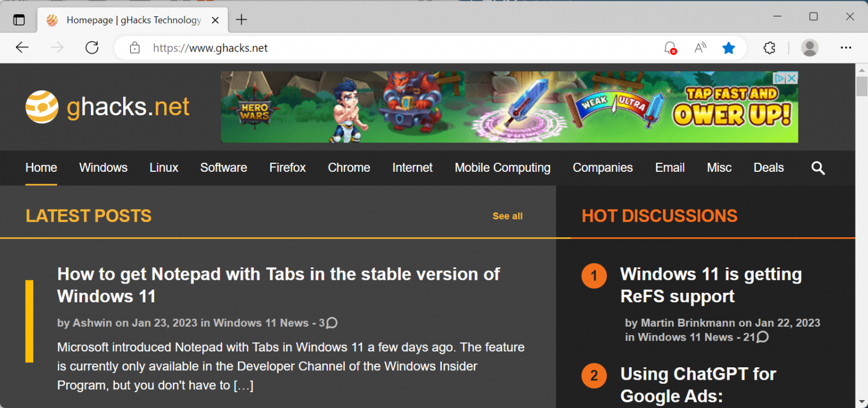Click the Read aloud icon in address bar

click(700, 48)
